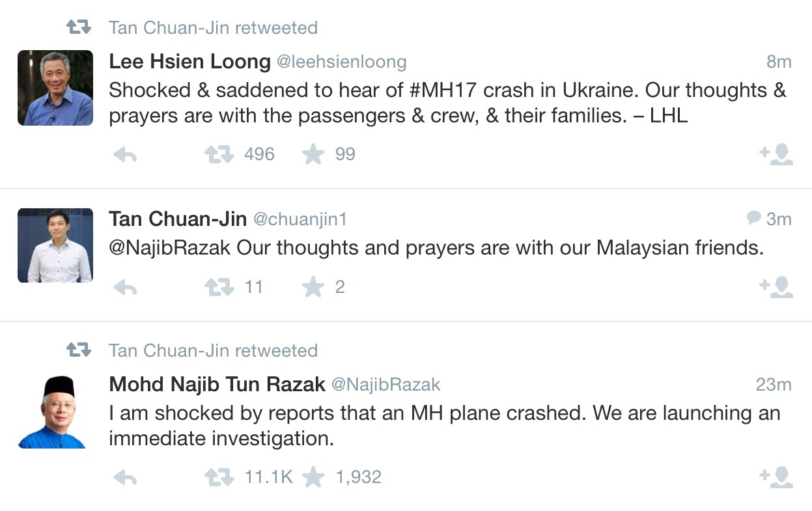Retweet Najib Razak's investigation tweet
This screenshot has width=812, height=511.
pyautogui.click(x=219, y=478)
